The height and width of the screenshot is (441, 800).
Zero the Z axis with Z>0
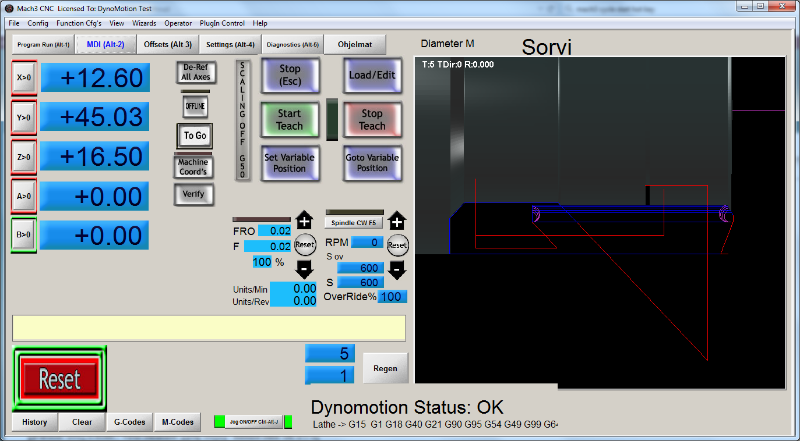[x=24, y=157]
